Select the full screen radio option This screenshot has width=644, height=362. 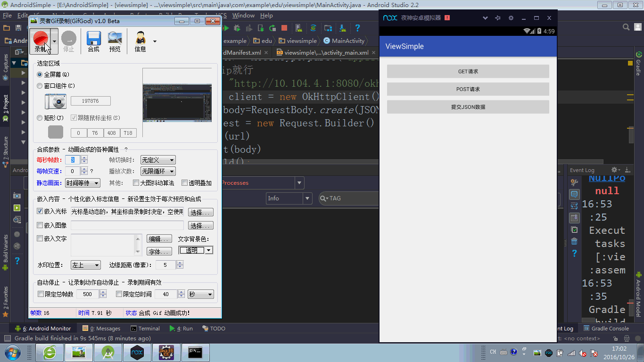[x=40, y=74]
